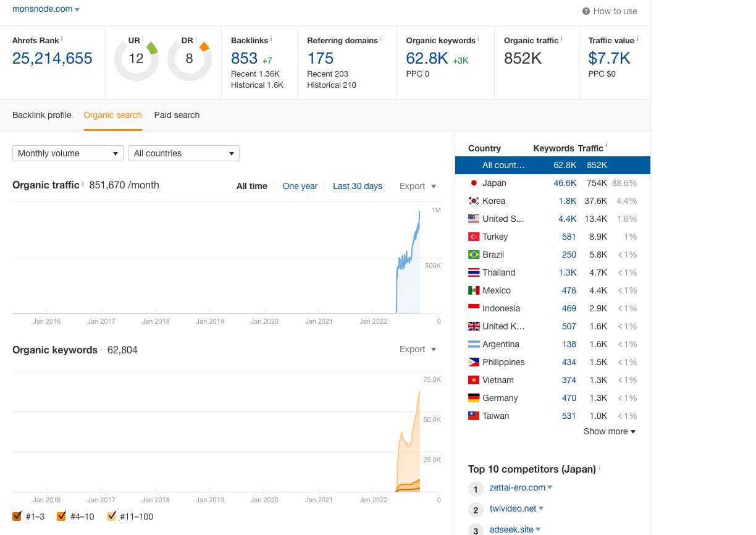Open the Monthly volume dropdown
The width and height of the screenshot is (756, 535).
tap(68, 153)
